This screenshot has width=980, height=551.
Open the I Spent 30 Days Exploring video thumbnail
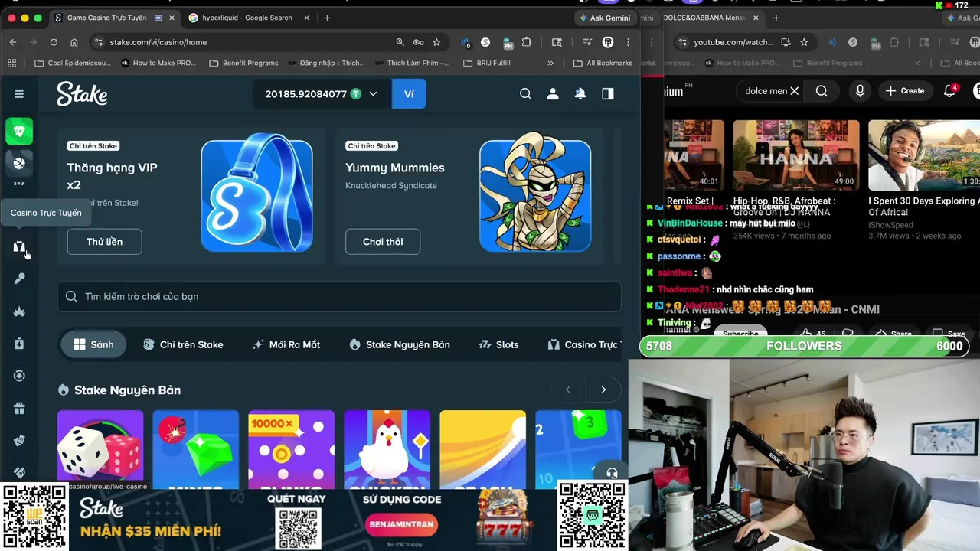(x=924, y=155)
